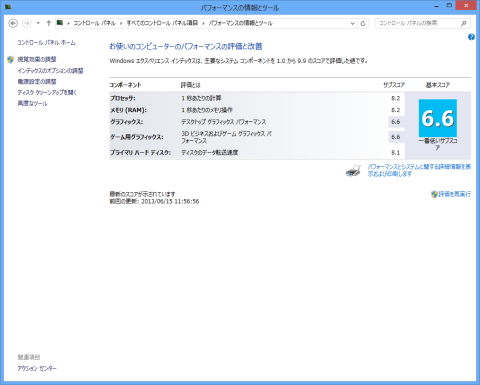Select the プロセッサ row label

pos(123,98)
